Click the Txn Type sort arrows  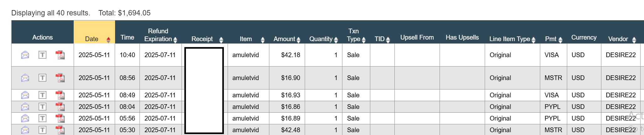click(x=364, y=40)
